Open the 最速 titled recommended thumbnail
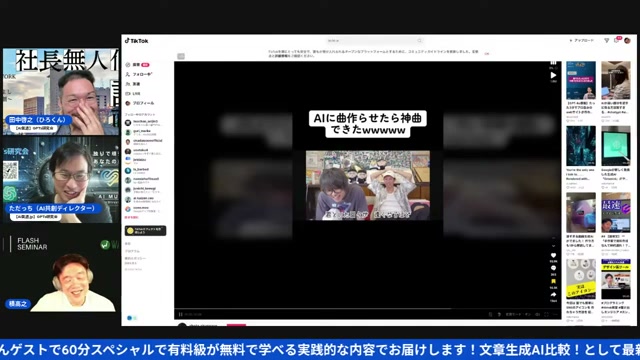This screenshot has height=360, width=640. pos(616,213)
